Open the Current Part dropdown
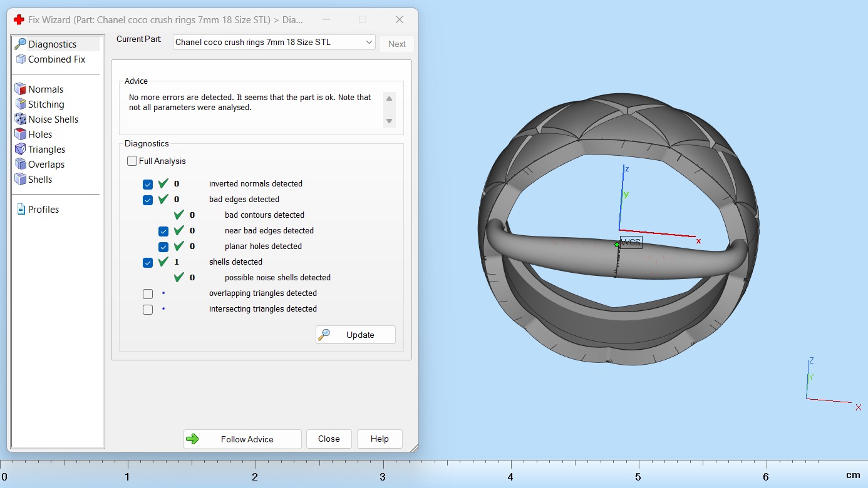Screen dimensions: 868x488 pyautogui.click(x=274, y=43)
